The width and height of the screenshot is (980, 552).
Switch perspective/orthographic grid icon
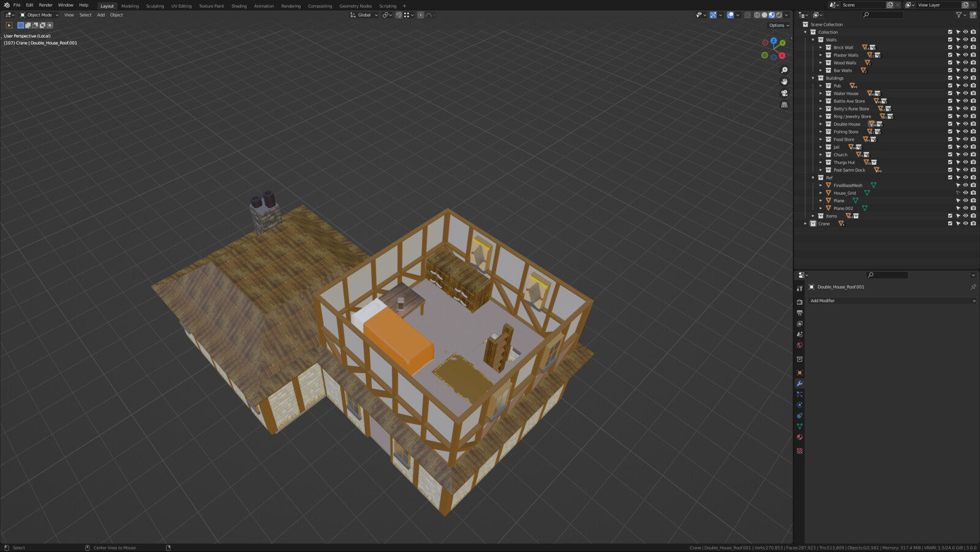click(784, 105)
